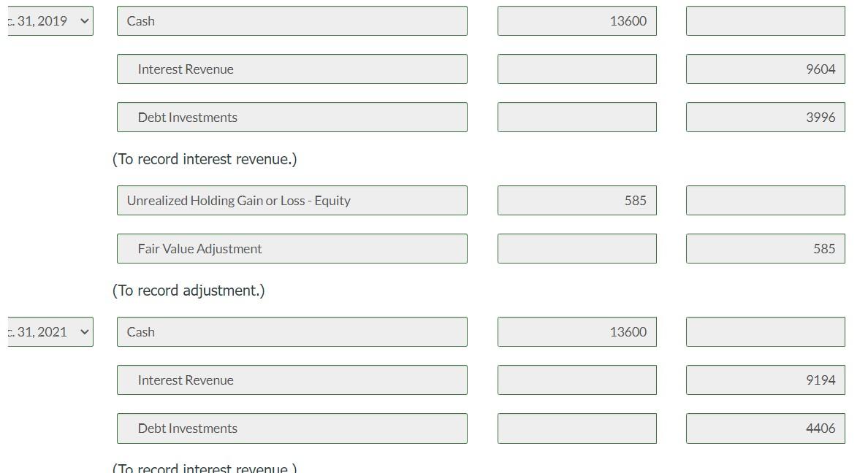
Task: Click the Cash account field for the 2021 entry
Action: pos(292,331)
